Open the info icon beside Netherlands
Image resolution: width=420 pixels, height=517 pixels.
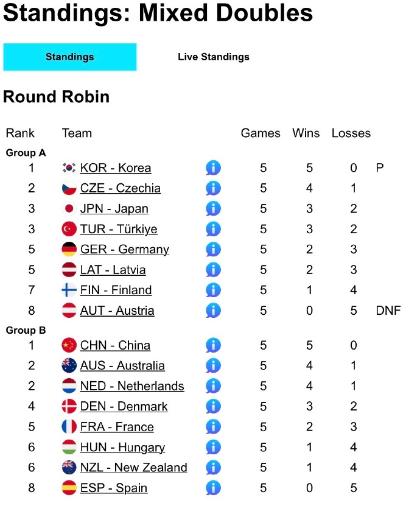[x=213, y=386]
